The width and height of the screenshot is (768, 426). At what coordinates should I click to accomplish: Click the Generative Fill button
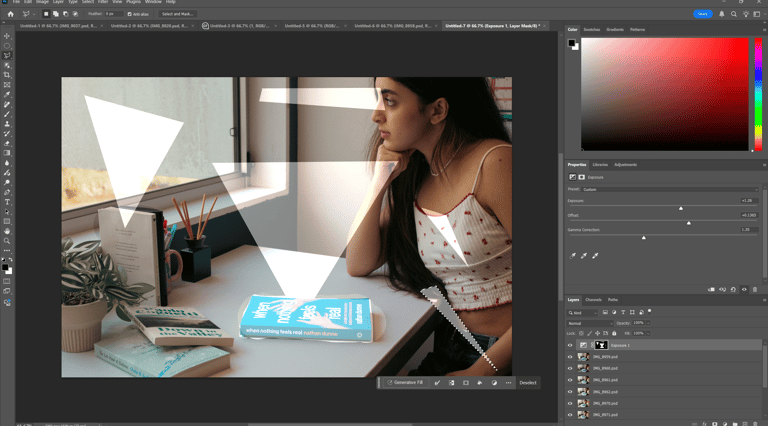407,383
